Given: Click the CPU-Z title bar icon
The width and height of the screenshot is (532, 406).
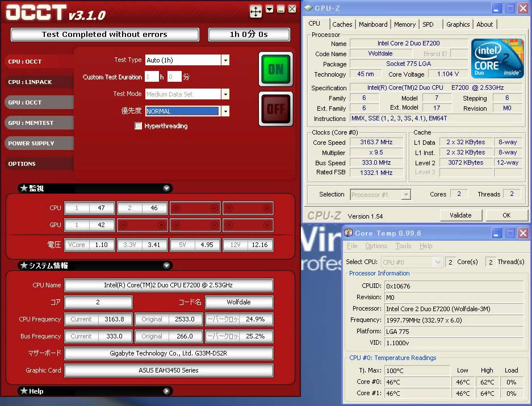Looking at the screenshot, I should point(308,8).
